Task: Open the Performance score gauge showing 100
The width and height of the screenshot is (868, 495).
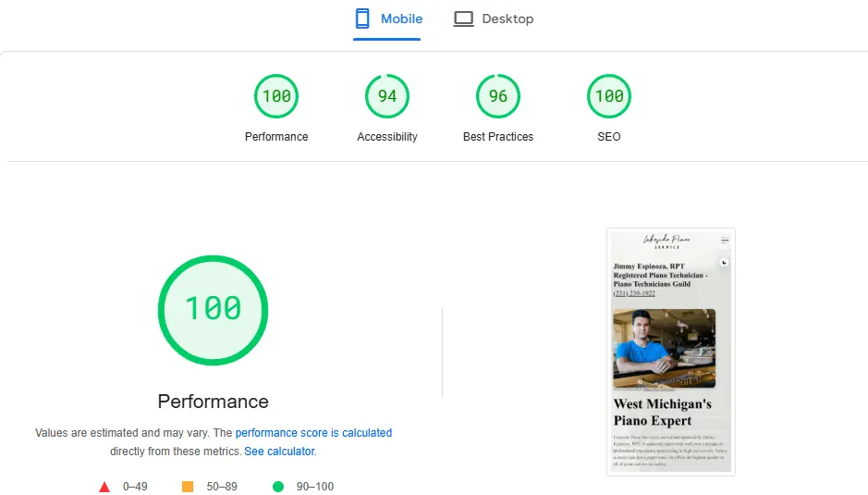Action: click(x=276, y=96)
